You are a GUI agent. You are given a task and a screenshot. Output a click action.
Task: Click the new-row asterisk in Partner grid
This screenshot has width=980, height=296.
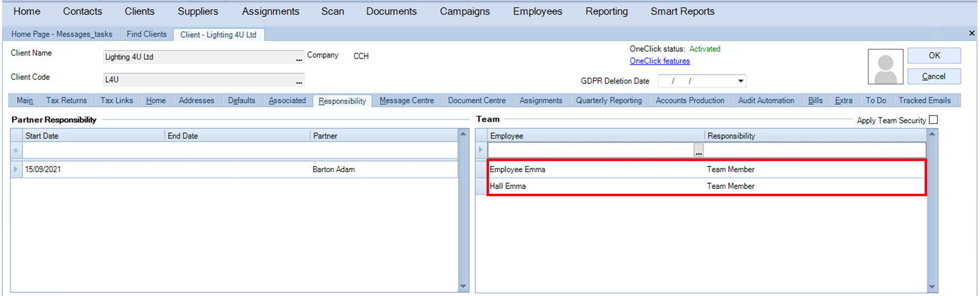16,150
